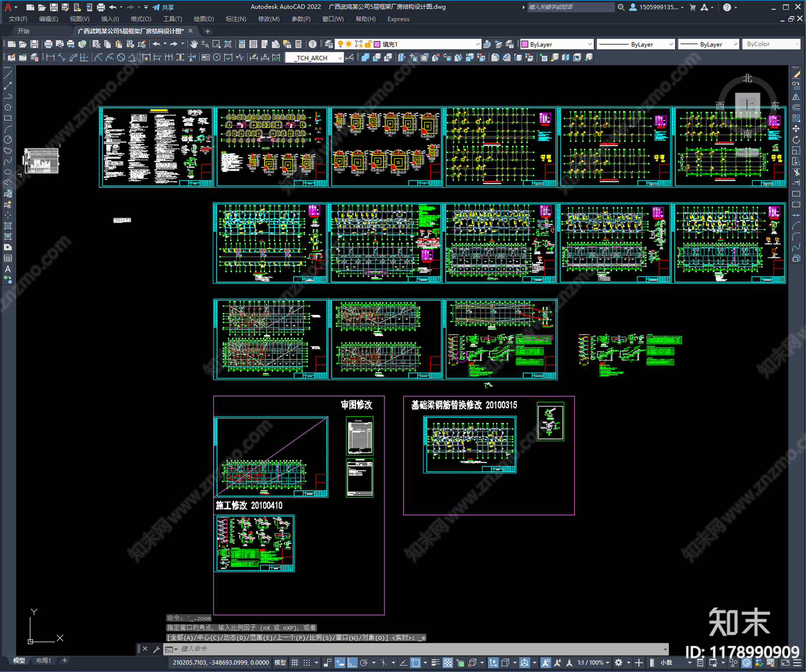
Task: Expand the 1:1 / 100% annotation scale dropdown
Action: coord(593,662)
